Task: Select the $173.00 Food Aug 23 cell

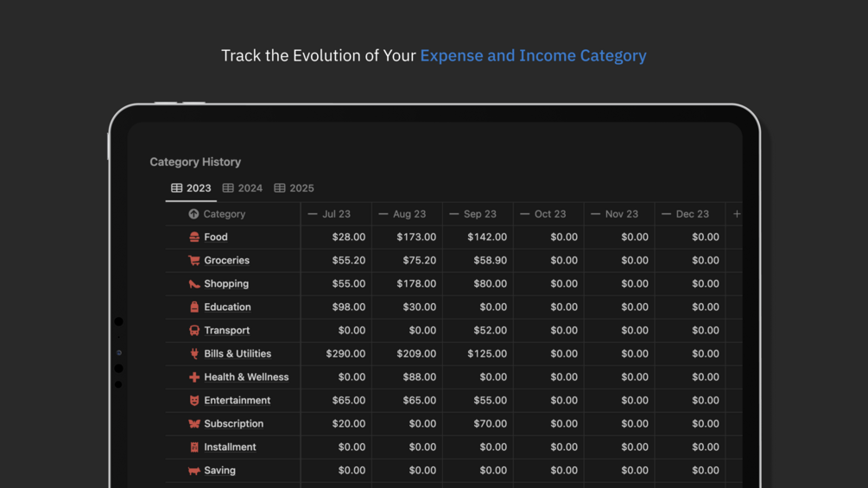Action: click(x=407, y=237)
